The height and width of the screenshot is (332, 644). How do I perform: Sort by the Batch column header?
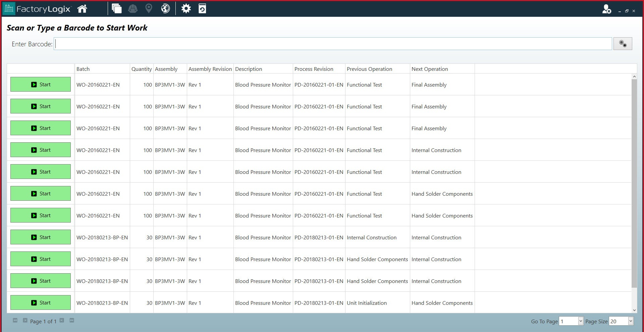pos(83,69)
